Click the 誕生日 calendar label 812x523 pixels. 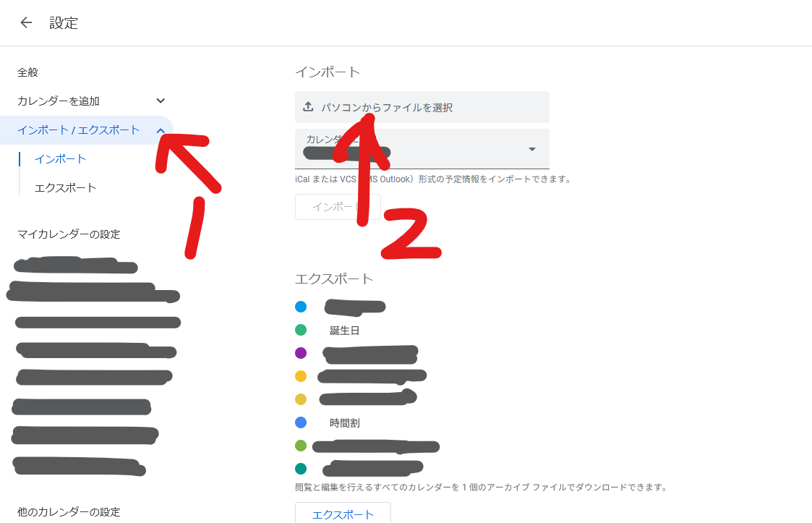coord(345,330)
